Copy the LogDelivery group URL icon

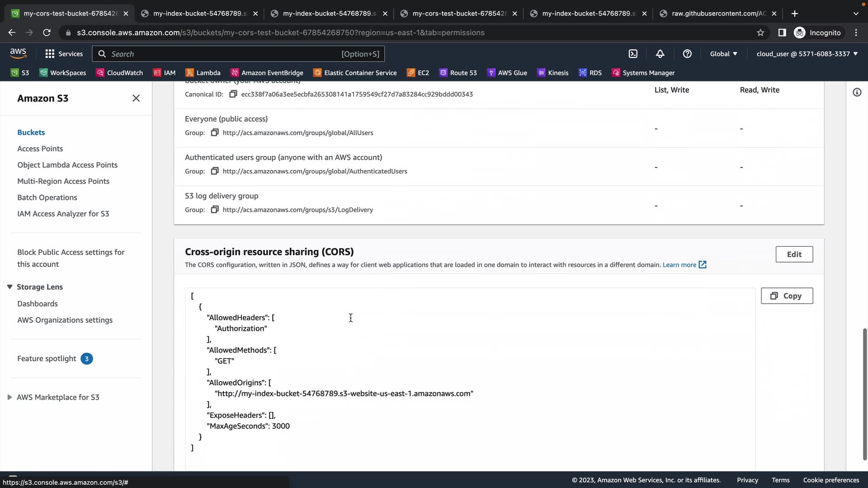point(215,210)
